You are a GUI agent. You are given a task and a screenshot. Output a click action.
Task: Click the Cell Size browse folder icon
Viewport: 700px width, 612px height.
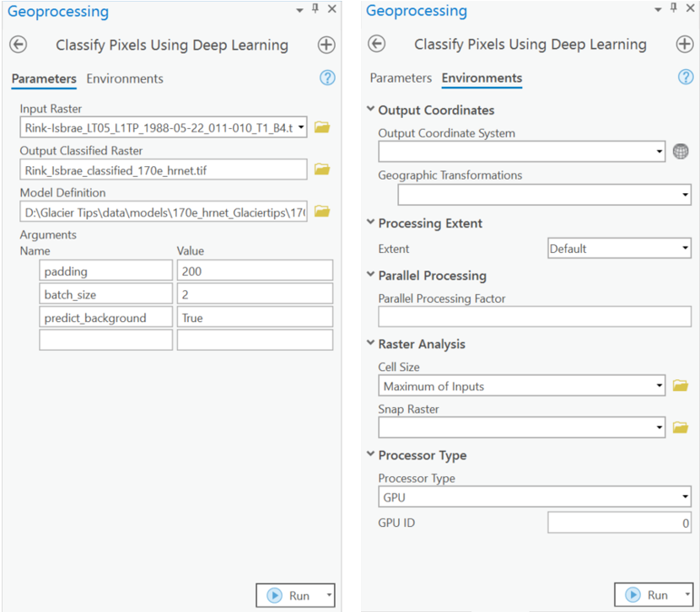(681, 386)
